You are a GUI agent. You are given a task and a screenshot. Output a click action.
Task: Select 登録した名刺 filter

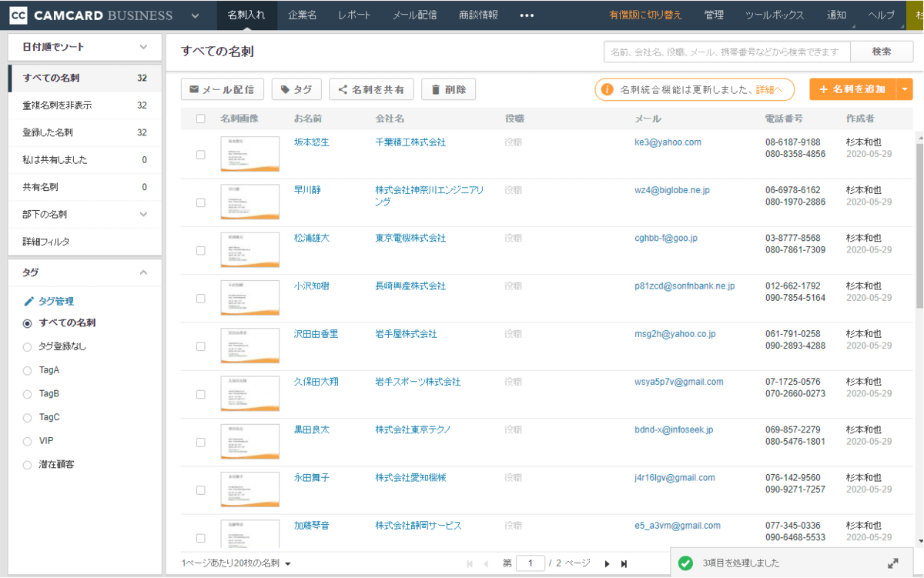pos(85,132)
